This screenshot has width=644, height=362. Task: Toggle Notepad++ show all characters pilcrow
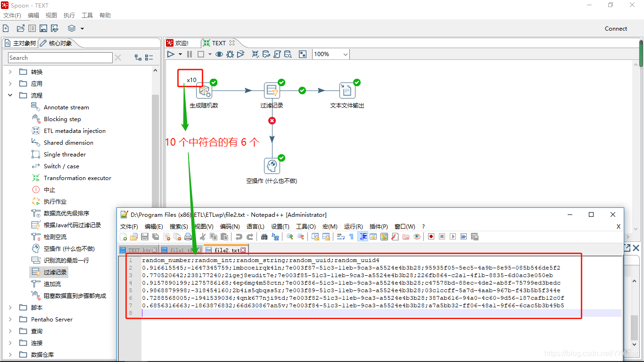351,237
